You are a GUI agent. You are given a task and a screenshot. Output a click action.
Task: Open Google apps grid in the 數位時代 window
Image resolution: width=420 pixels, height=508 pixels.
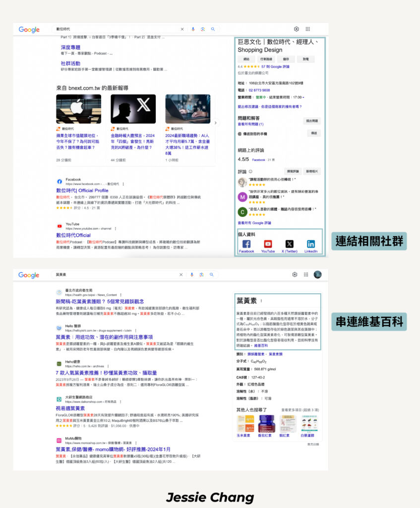tap(307, 29)
